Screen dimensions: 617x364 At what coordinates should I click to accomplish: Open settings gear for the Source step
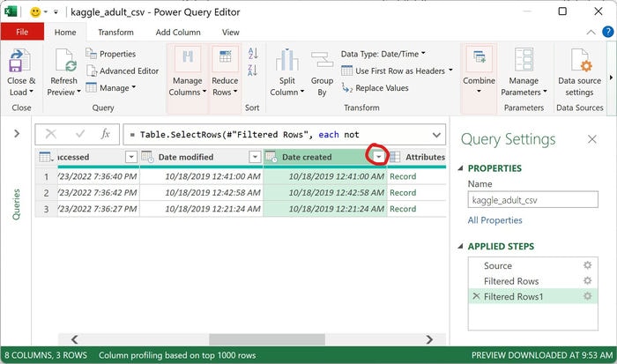click(587, 265)
